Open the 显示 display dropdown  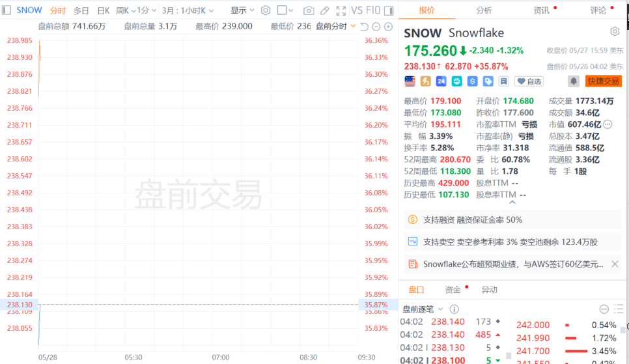[x=242, y=10]
